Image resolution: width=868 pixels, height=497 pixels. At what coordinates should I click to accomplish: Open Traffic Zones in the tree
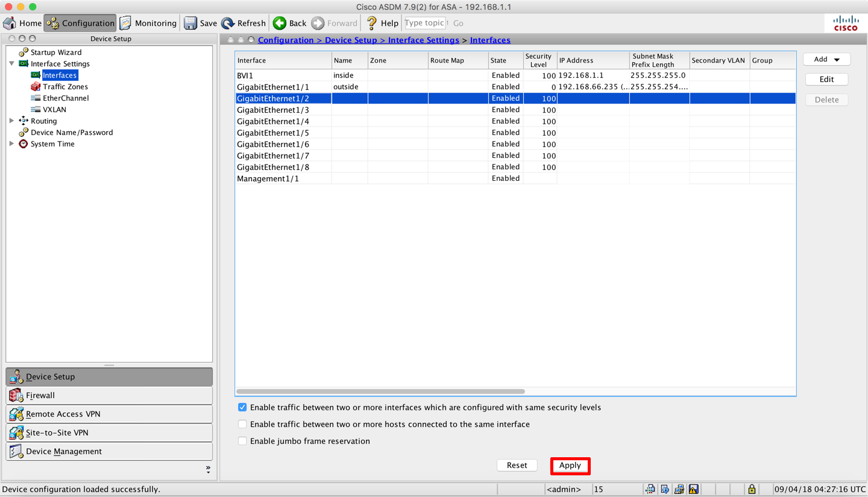point(65,87)
